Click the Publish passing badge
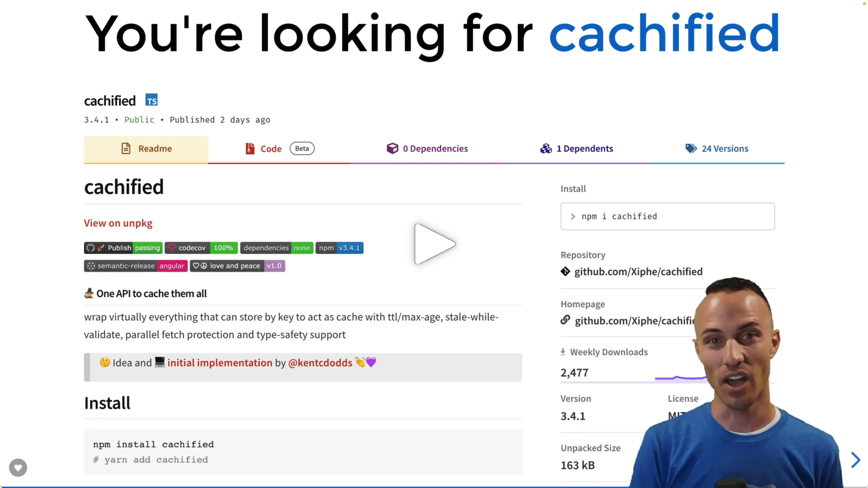 123,248
